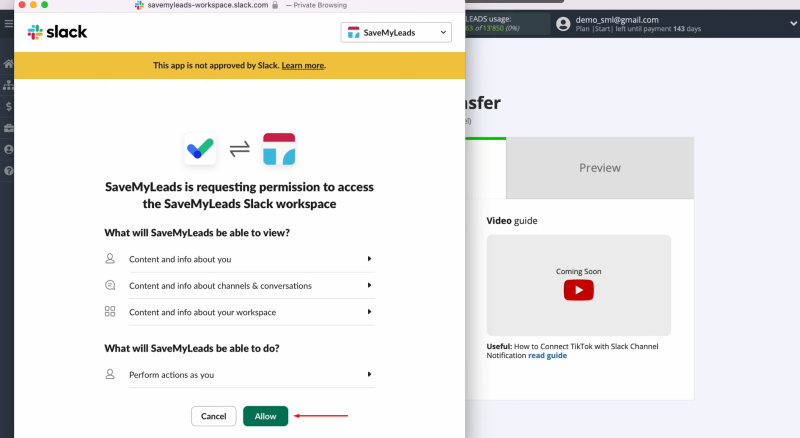Click the Cancel button

tap(213, 416)
